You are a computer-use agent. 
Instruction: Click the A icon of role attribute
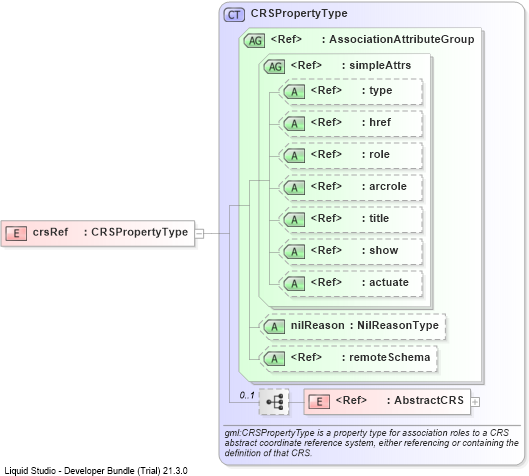[x=294, y=156]
